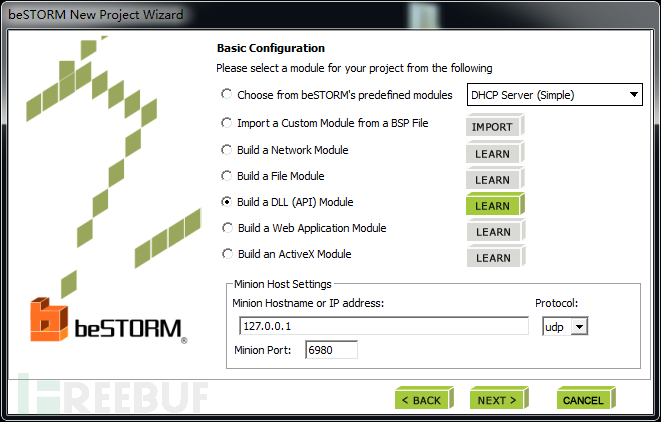Select 'Choose from beSTORM's predefined modules' radio button
This screenshot has width=661, height=422.
coord(227,94)
